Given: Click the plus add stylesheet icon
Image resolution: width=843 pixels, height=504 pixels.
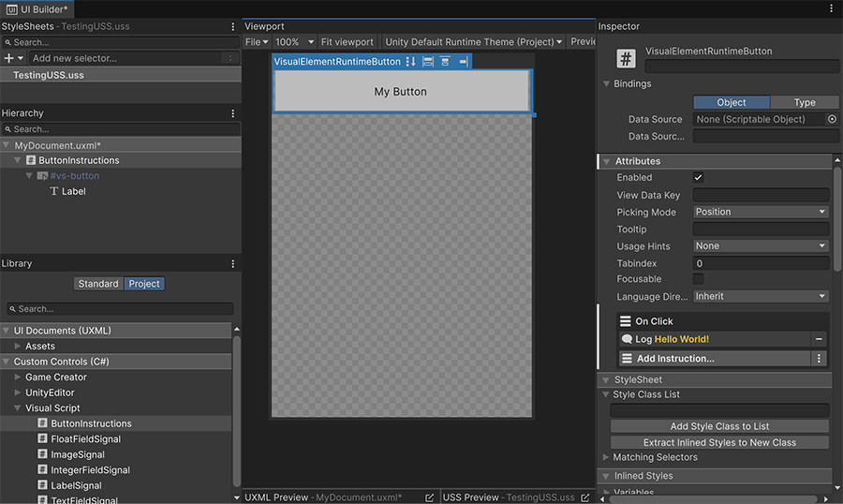Looking at the screenshot, I should point(8,58).
